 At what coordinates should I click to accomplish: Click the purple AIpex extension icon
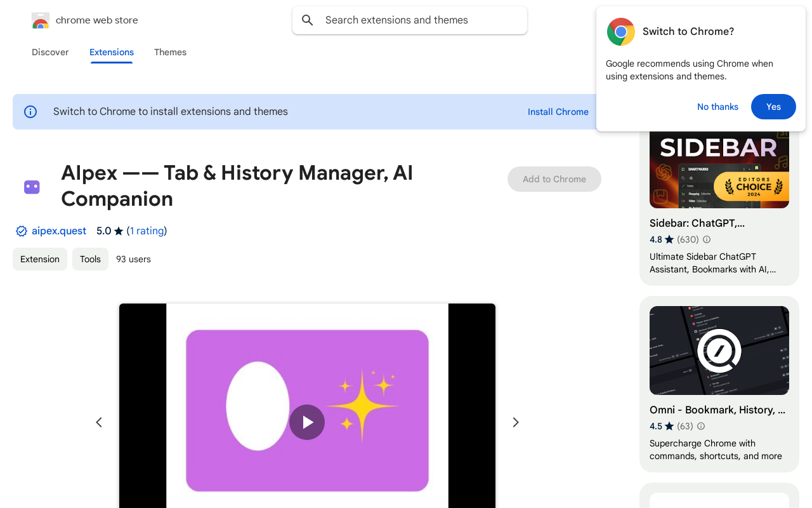coord(32,187)
